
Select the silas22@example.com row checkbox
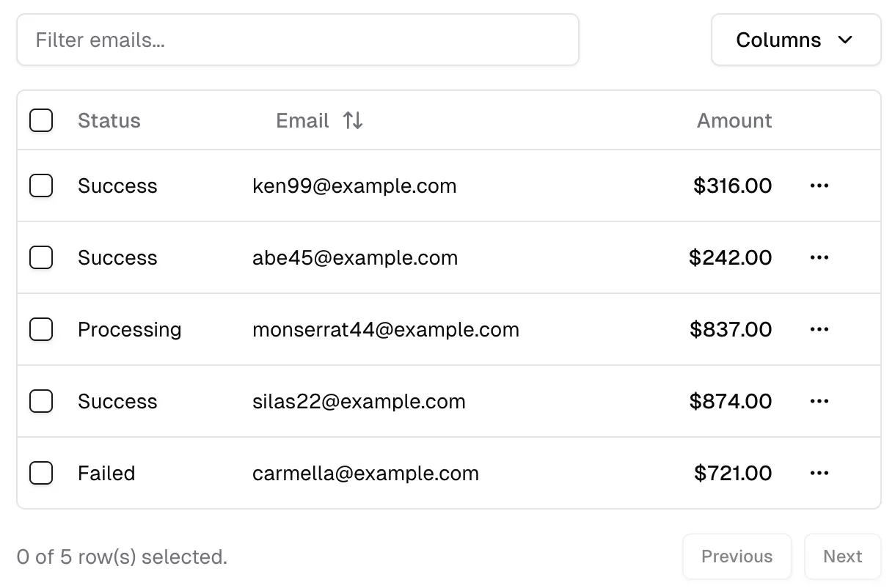41,402
